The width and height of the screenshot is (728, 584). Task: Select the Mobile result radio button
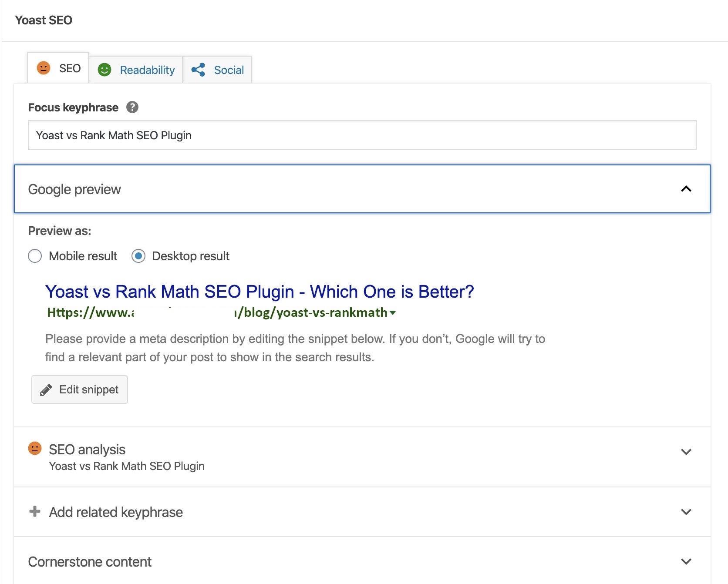(x=35, y=256)
